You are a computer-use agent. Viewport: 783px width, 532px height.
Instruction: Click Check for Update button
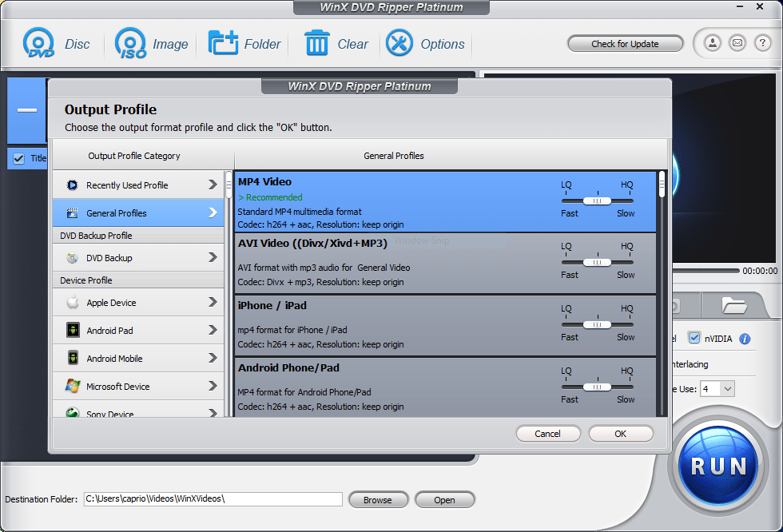625,44
